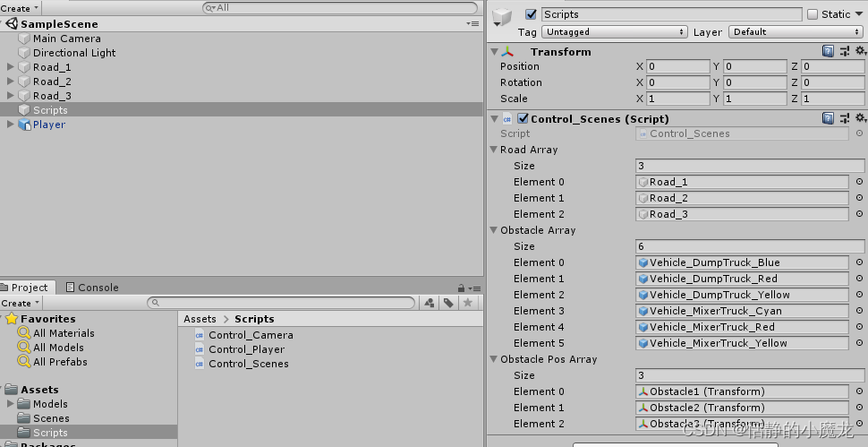Open object picker for Vehicle_MixerTruck_Yellow

859,343
